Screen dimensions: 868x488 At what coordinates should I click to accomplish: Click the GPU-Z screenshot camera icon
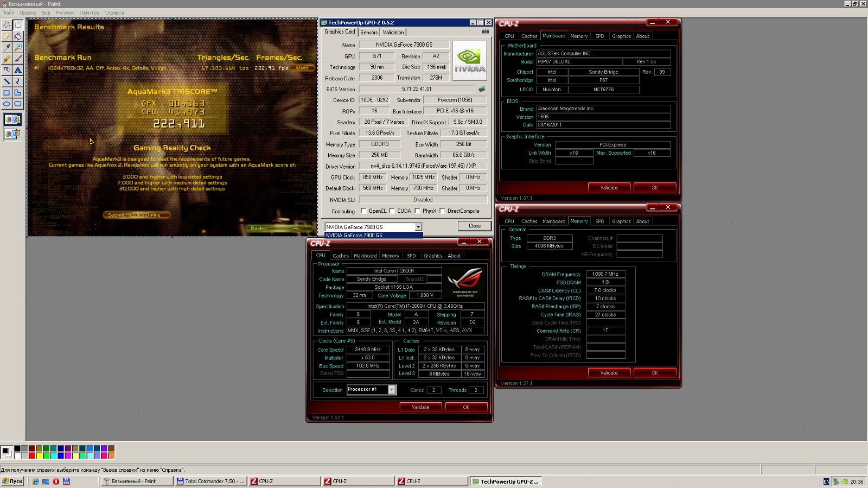pyautogui.click(x=485, y=31)
